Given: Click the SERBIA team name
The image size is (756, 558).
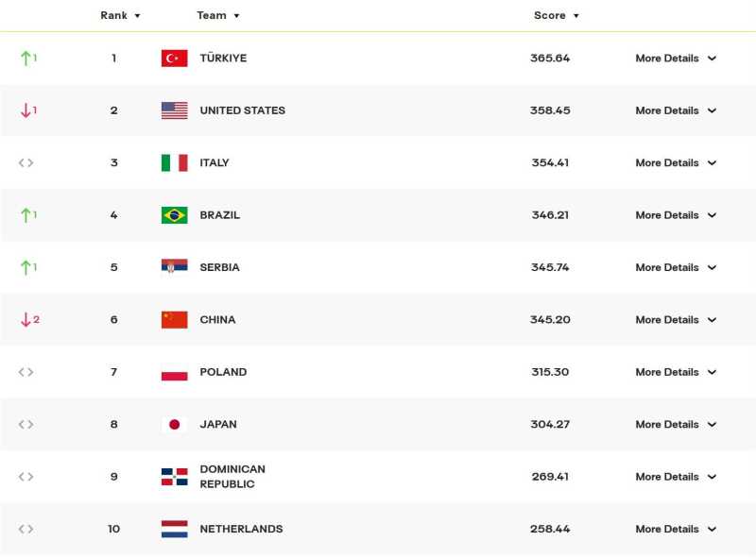Looking at the screenshot, I should pyautogui.click(x=219, y=267).
